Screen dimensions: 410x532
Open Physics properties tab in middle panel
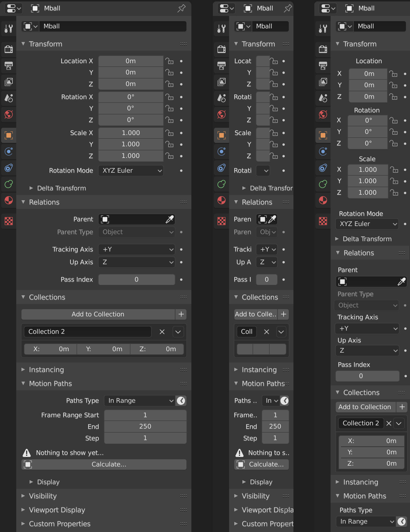point(222,151)
